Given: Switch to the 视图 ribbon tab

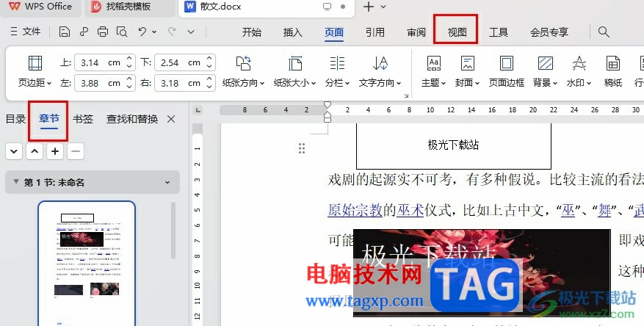Looking at the screenshot, I should 457,32.
